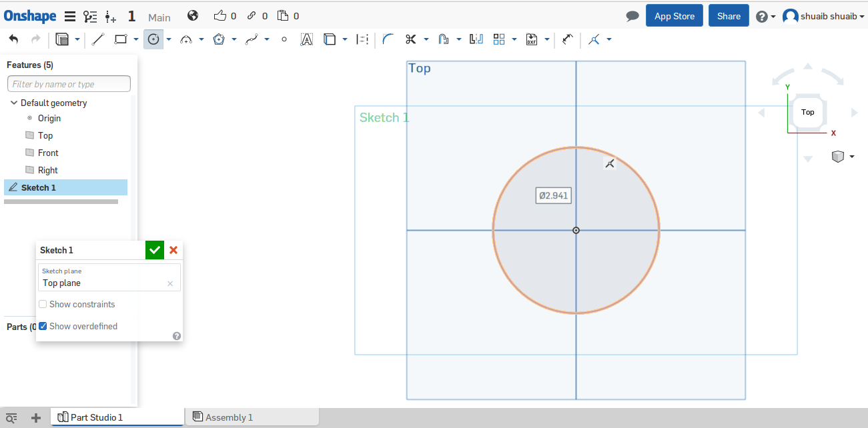The width and height of the screenshot is (868, 428).
Task: Open the Help menu
Action: pos(765,16)
